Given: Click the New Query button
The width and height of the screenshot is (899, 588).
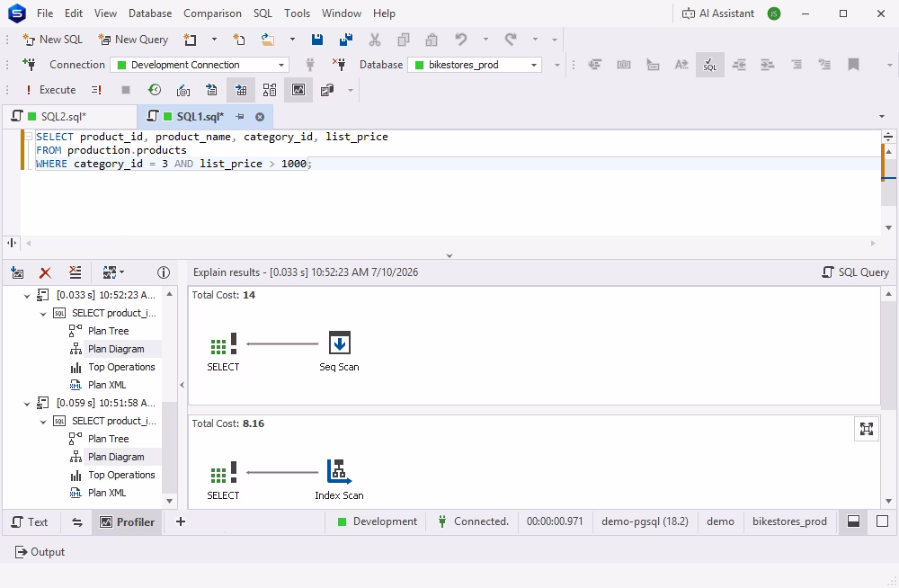Looking at the screenshot, I should click(133, 40).
